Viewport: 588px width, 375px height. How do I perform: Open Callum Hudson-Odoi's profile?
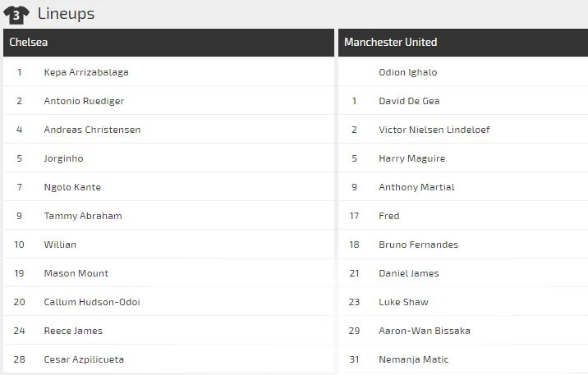point(92,302)
